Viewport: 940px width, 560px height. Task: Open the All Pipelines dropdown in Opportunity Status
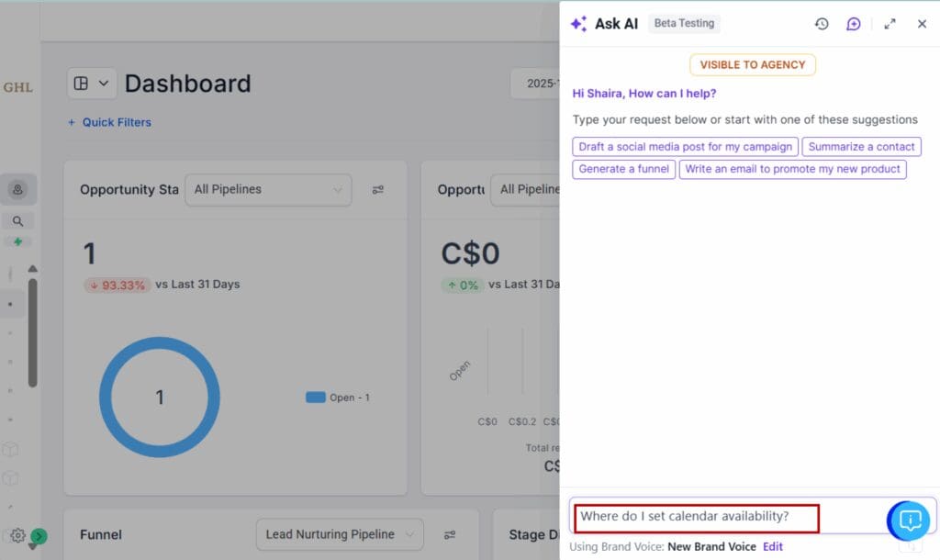click(266, 190)
